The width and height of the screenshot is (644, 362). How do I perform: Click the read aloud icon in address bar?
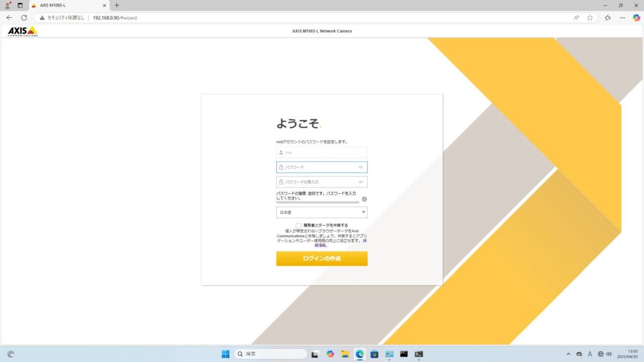tap(576, 18)
